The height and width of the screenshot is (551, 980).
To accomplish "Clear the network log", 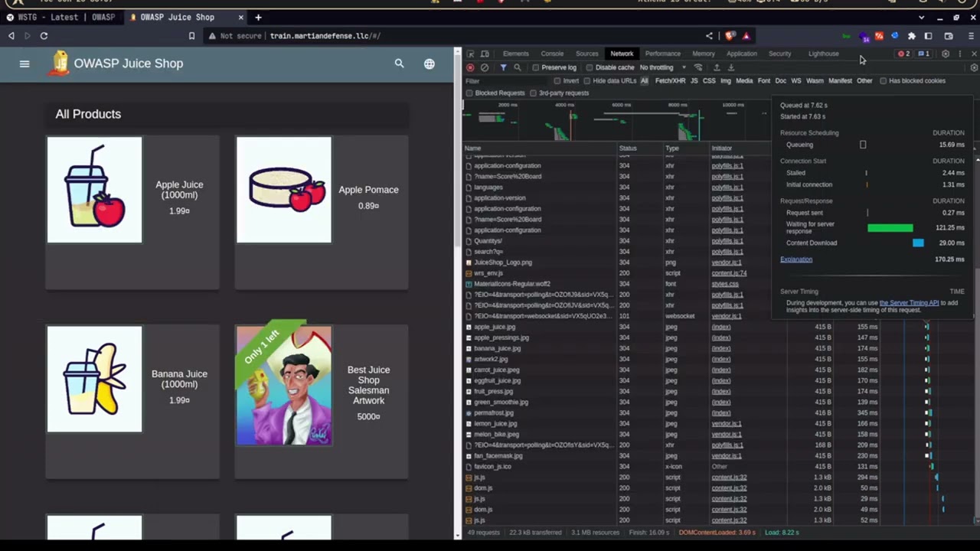I will (x=484, y=67).
